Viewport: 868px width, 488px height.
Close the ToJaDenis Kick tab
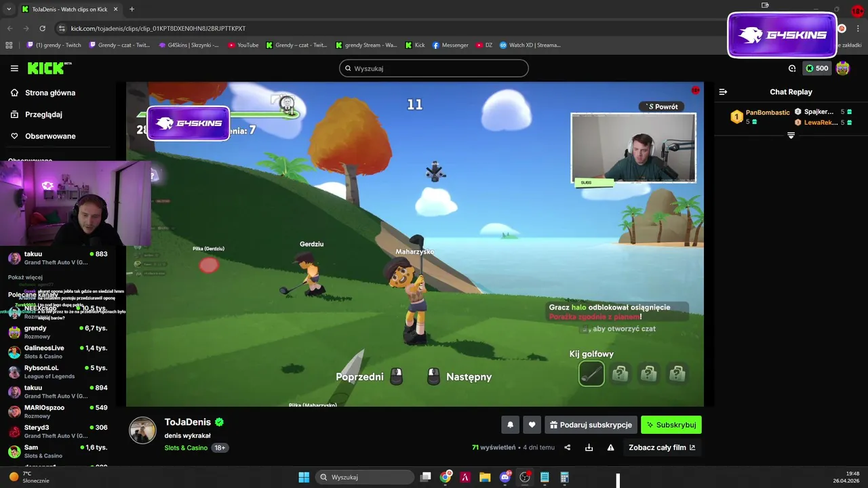[x=115, y=9]
